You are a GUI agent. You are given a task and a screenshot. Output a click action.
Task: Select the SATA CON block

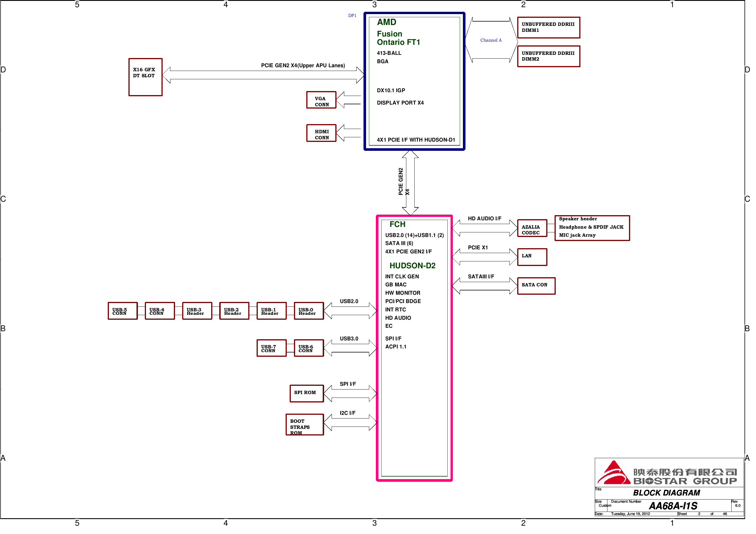536,286
